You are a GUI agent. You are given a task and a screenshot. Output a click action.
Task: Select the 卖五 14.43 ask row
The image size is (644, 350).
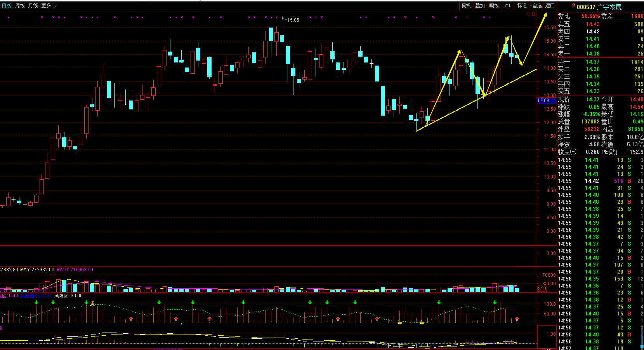[x=601, y=24]
